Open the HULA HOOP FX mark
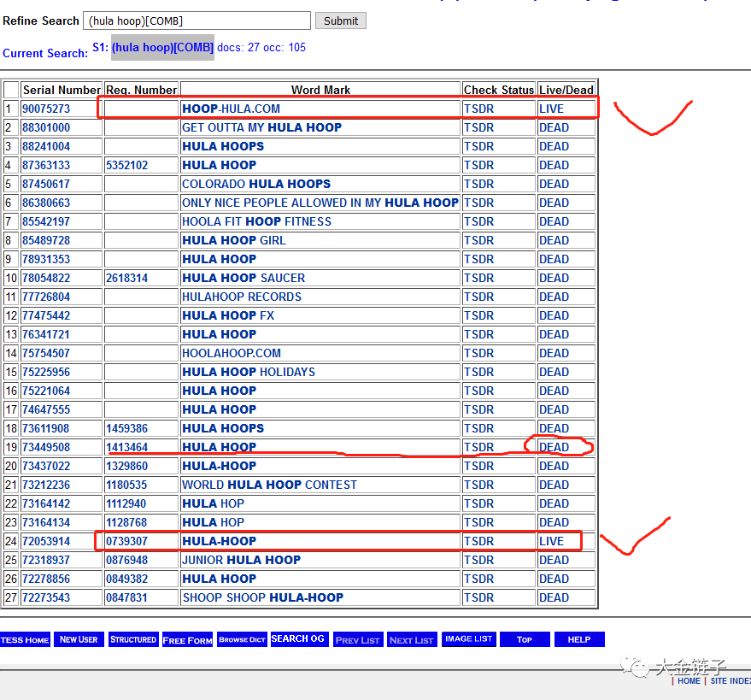 tap(228, 315)
